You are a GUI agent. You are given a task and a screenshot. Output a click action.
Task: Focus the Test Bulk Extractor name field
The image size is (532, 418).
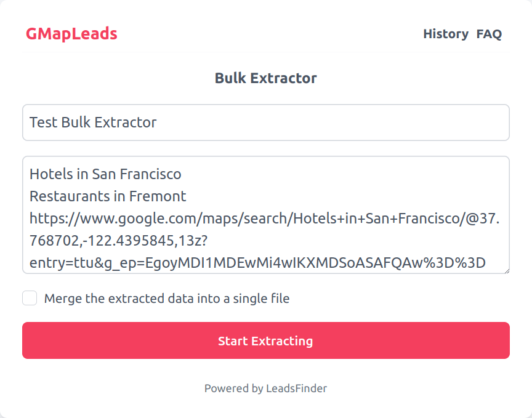point(265,123)
